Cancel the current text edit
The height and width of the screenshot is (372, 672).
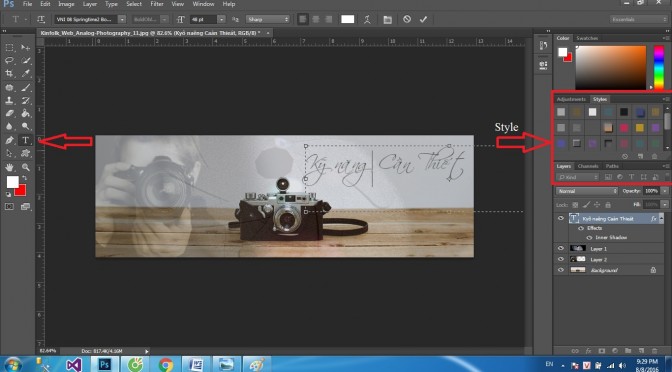coord(407,19)
